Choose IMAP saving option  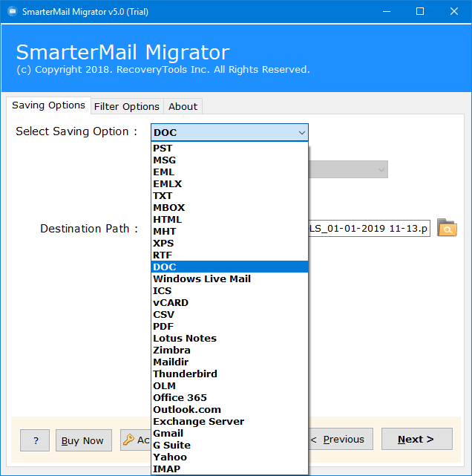click(229, 469)
